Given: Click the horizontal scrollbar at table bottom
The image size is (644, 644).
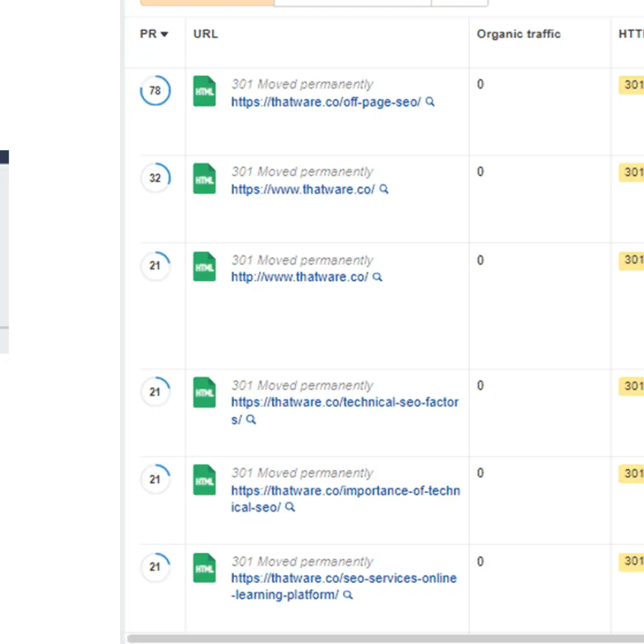Looking at the screenshot, I should (x=386, y=639).
